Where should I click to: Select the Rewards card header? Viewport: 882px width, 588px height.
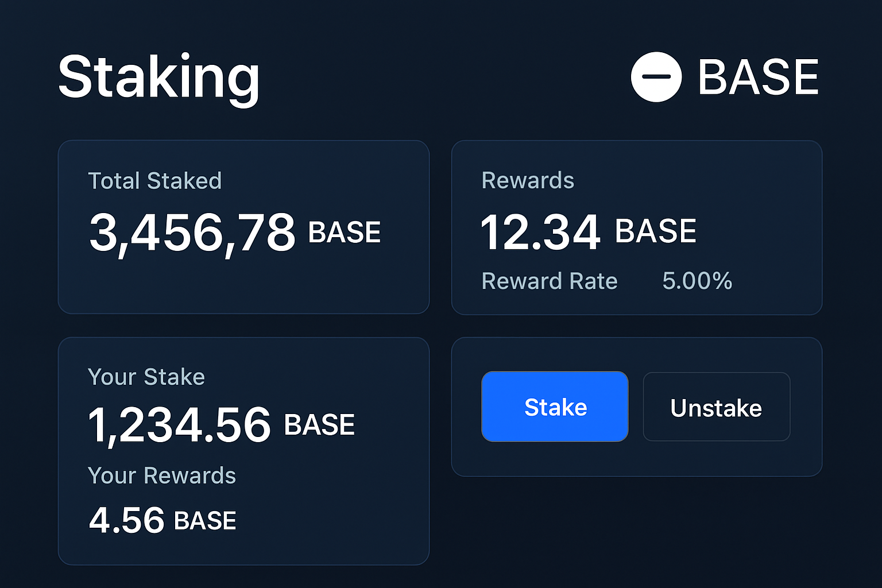coord(527,180)
